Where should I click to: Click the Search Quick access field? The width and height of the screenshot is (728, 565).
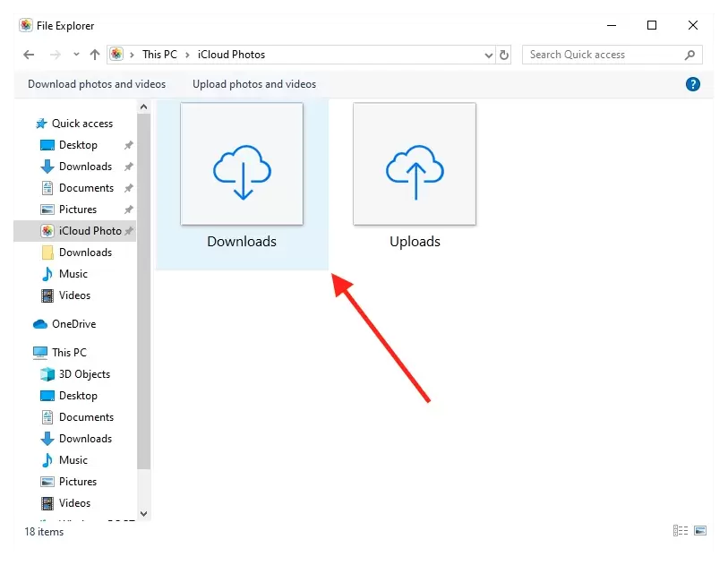pyautogui.click(x=600, y=55)
